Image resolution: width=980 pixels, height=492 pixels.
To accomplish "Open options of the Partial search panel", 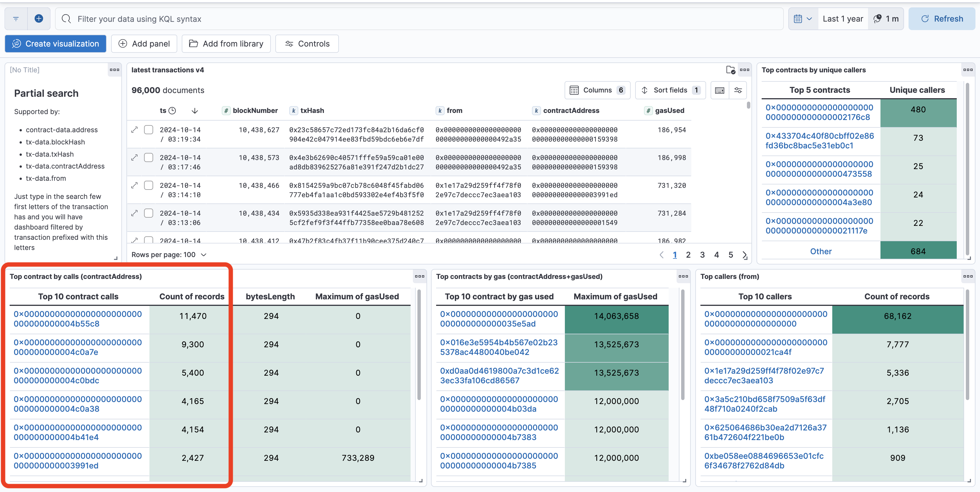I will coord(115,70).
